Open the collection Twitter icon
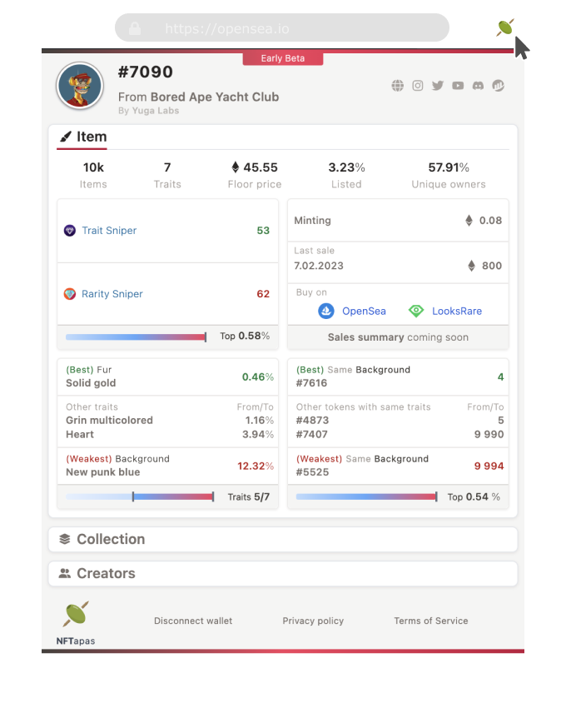The width and height of the screenshot is (566, 728). click(438, 86)
